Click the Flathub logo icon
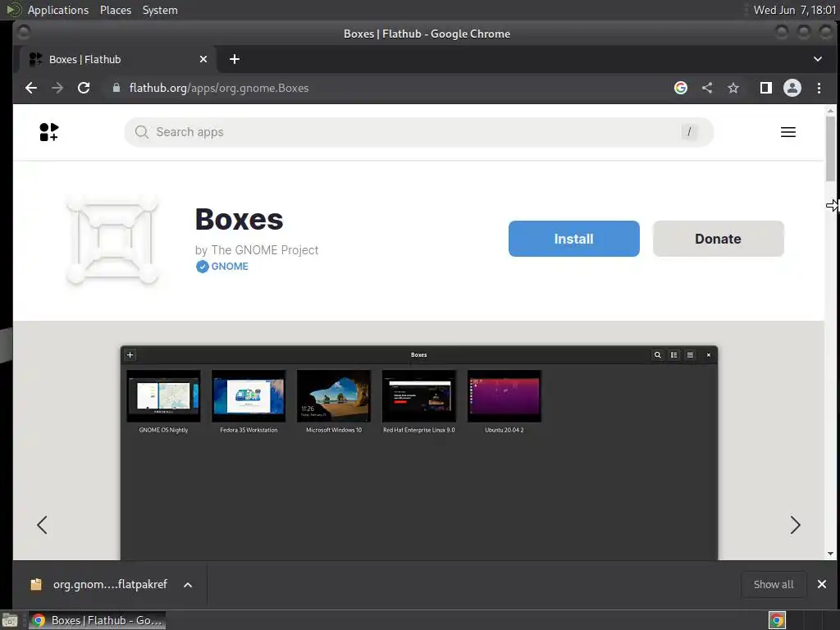Viewport: 840px width, 630px height. click(x=48, y=132)
